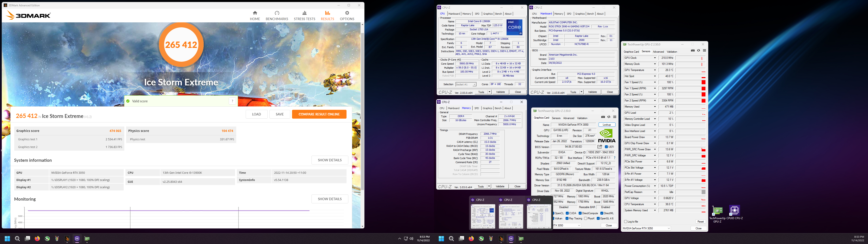Toggle the Ray Tracing checkbox
Viewport: 868px width, 244px height.
[567, 218]
